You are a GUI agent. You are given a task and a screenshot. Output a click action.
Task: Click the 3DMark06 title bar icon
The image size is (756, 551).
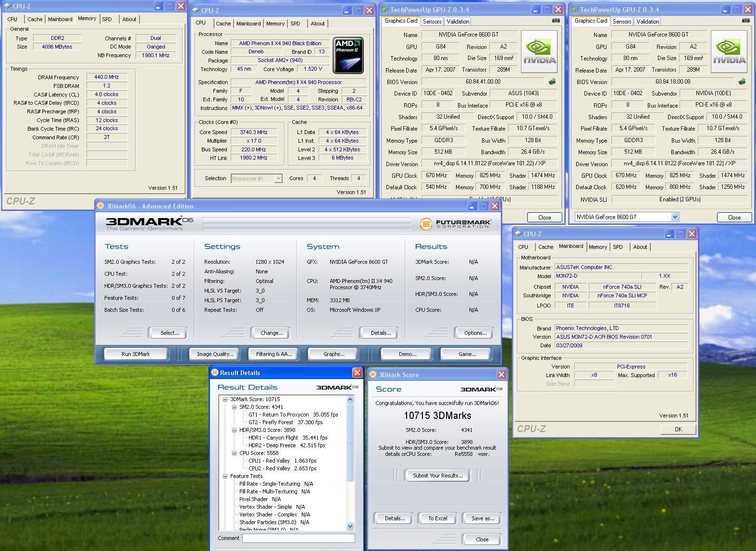(100, 206)
